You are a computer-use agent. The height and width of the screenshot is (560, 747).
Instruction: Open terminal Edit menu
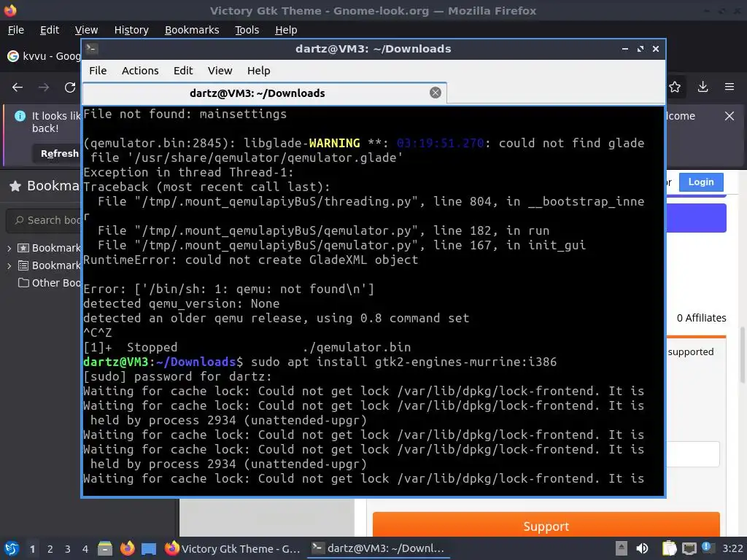point(183,71)
